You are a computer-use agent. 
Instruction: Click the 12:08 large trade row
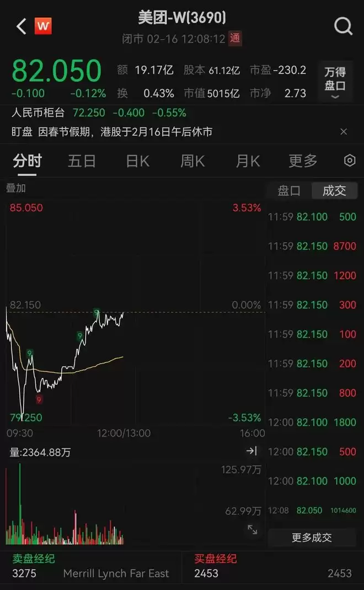[x=312, y=511]
